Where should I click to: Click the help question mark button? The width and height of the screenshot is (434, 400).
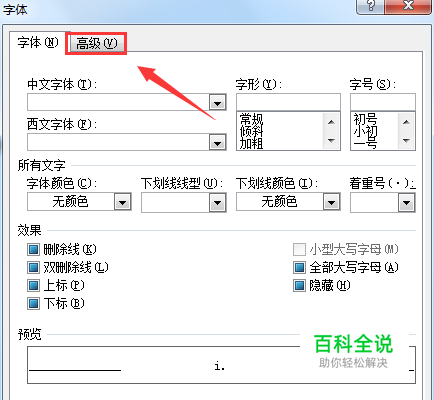point(370,6)
